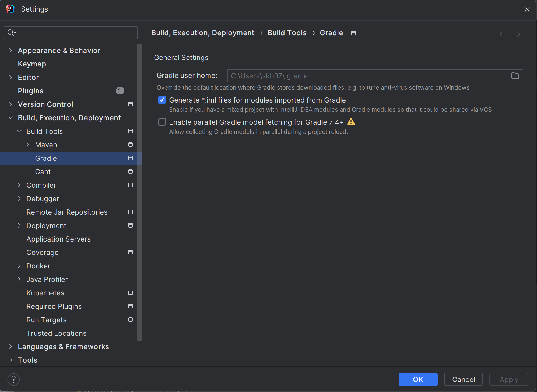The image size is (537, 392).
Task: Open Coverage settings page
Action: point(42,253)
